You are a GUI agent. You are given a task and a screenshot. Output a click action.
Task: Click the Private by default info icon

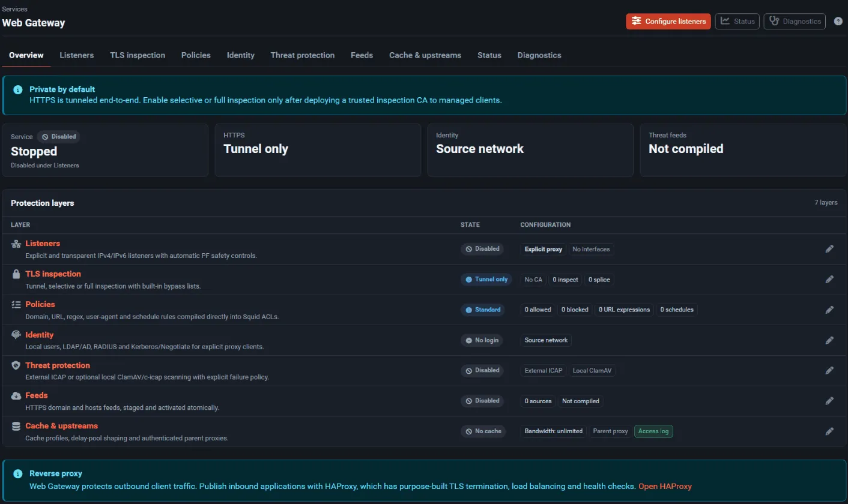click(x=18, y=89)
